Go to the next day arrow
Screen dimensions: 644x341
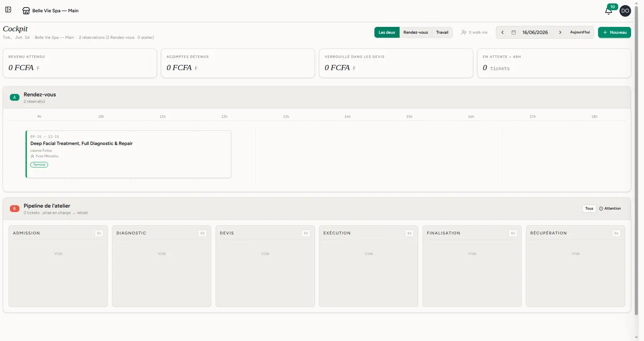(560, 33)
